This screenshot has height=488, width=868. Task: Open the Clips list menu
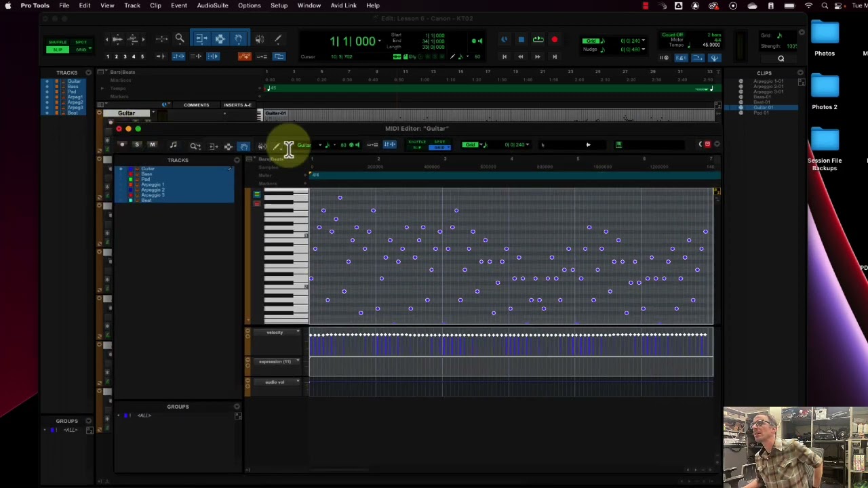[x=801, y=73]
